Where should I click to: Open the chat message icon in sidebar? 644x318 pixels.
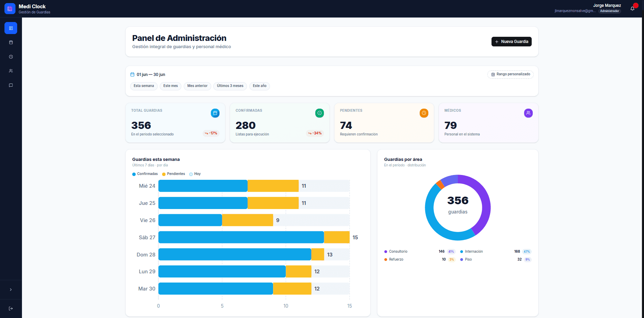pos(11,85)
